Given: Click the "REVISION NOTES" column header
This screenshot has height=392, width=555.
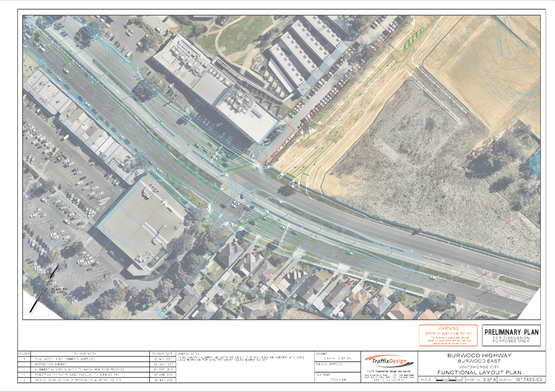Looking at the screenshot, I should (84, 354).
